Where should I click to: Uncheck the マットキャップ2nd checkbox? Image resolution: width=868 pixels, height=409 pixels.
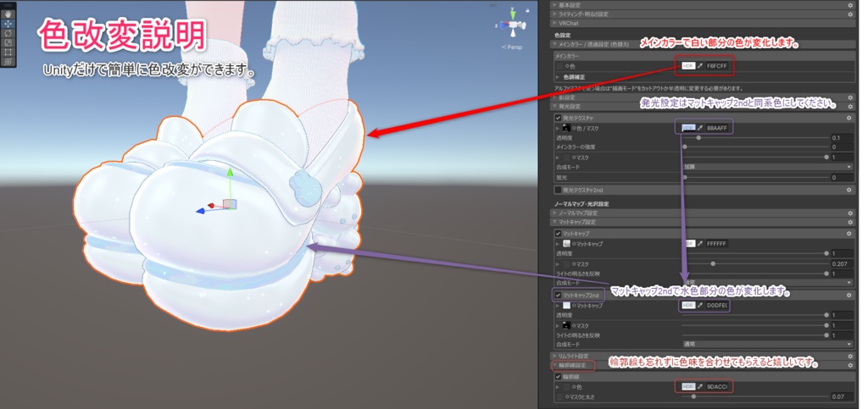[558, 296]
